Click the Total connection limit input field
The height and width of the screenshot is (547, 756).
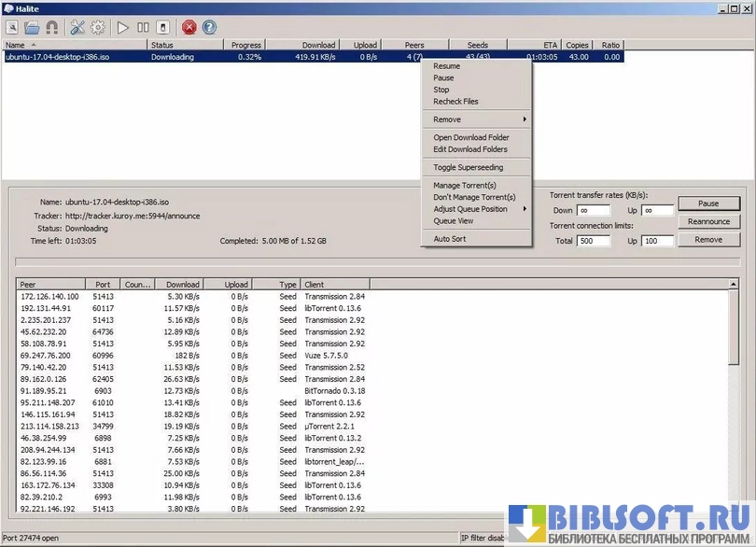(x=594, y=241)
